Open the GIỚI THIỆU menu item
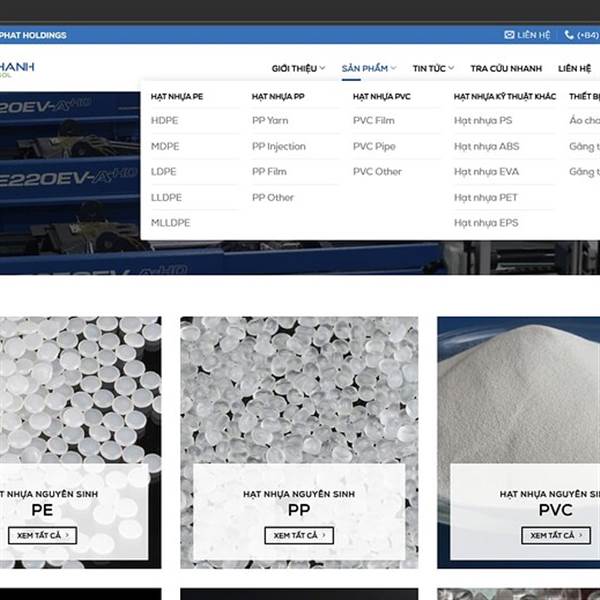The image size is (600, 600). [x=294, y=68]
